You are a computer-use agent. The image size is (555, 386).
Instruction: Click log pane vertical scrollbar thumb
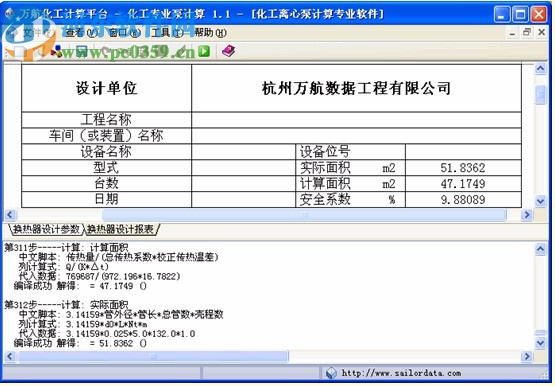[540, 332]
